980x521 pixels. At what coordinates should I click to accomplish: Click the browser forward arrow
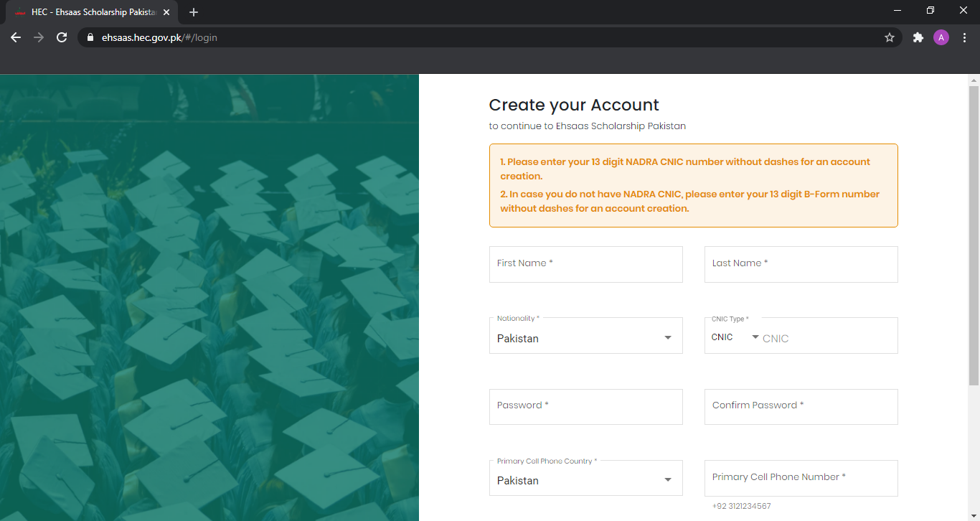click(39, 37)
